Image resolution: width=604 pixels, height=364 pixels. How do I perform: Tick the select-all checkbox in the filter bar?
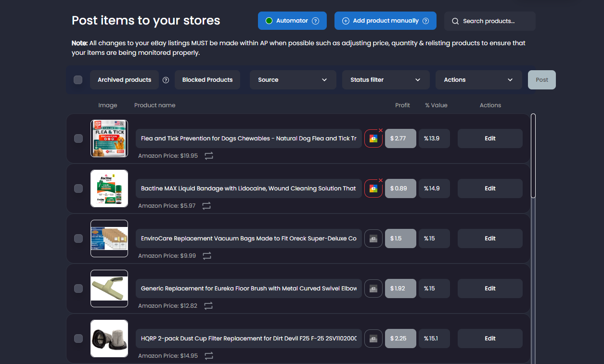coord(78,80)
